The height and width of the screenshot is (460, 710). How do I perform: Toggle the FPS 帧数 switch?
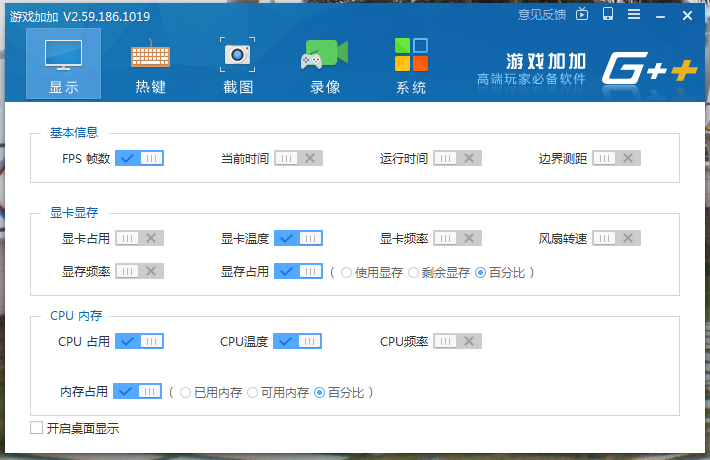[139, 158]
